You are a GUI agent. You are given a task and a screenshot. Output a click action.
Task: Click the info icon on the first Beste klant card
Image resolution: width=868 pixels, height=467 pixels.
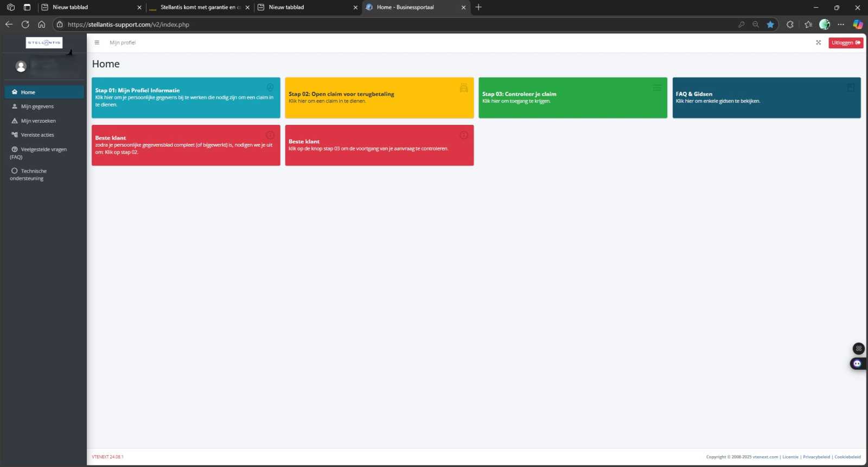coord(270,135)
